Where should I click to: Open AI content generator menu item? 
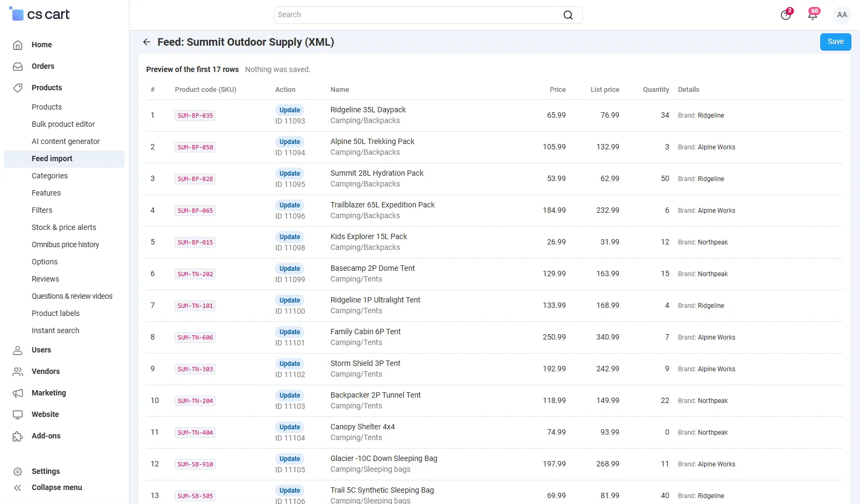pos(66,141)
